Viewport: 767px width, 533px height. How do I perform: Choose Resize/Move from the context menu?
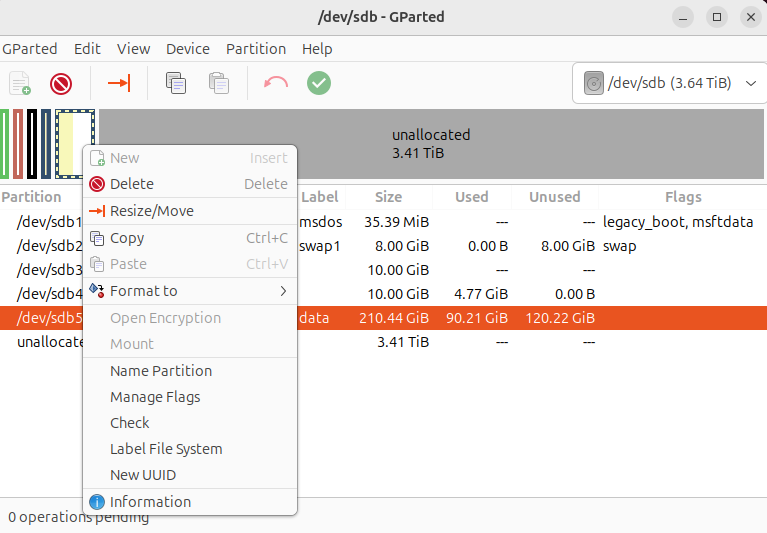151,211
